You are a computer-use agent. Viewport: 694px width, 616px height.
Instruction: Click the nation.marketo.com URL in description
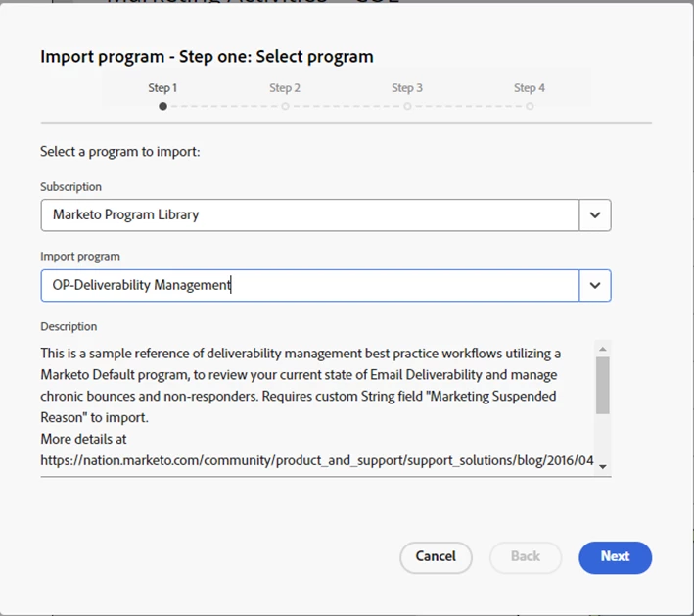coord(317,460)
